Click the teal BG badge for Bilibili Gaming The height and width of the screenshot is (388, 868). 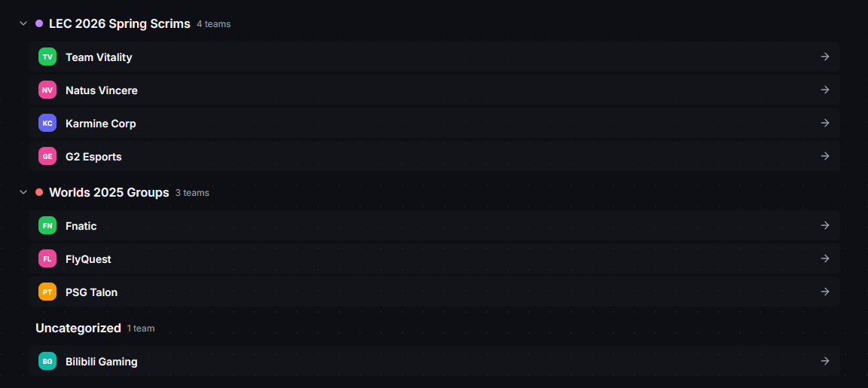tap(47, 362)
